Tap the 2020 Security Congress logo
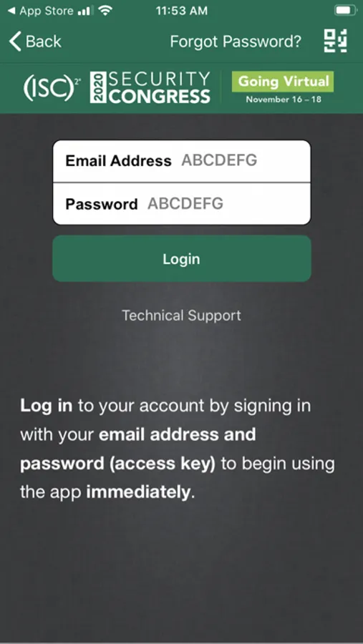363x644 pixels. 150,87
